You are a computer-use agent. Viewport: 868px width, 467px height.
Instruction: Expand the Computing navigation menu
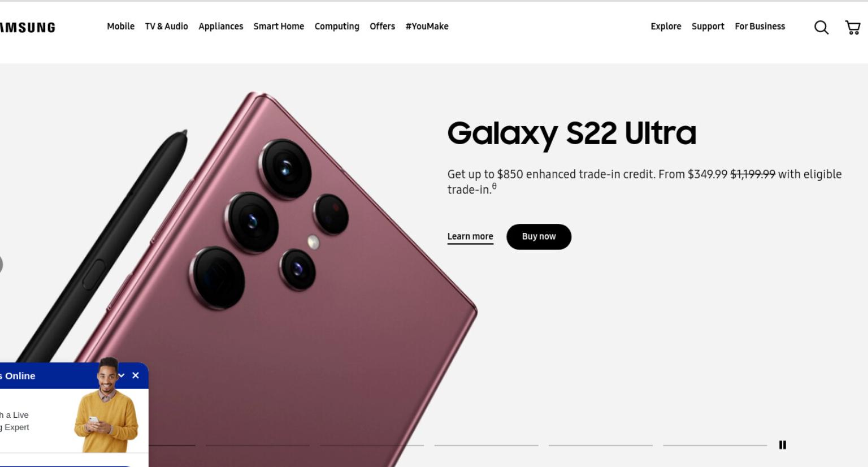click(x=337, y=27)
